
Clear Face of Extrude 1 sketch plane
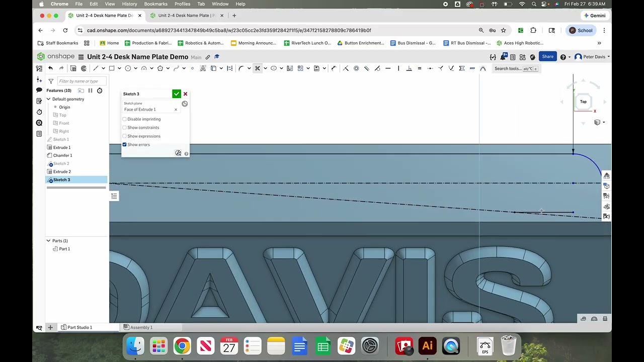(176, 110)
